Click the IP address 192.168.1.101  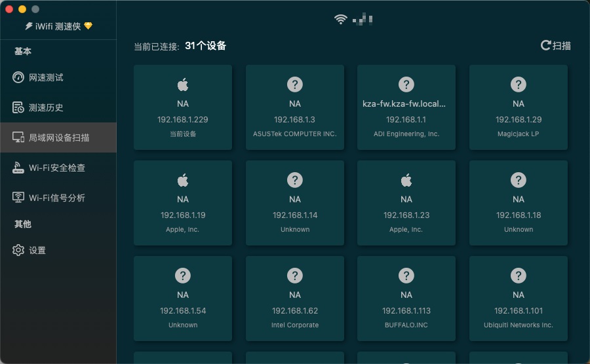point(519,311)
